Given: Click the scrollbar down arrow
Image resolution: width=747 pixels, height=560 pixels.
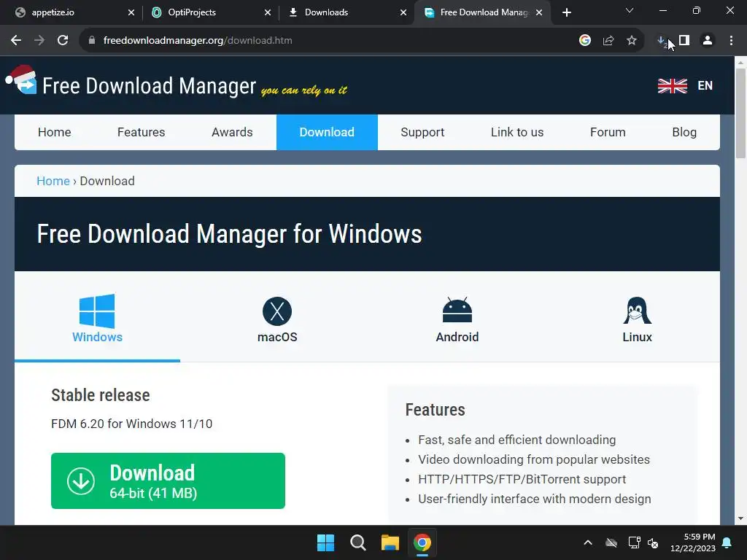Looking at the screenshot, I should click(741, 518).
